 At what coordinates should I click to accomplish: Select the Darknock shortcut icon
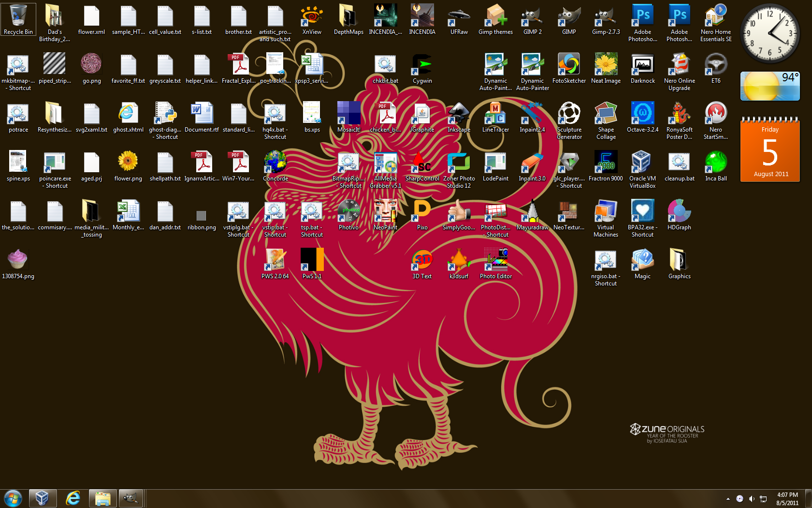(x=642, y=68)
